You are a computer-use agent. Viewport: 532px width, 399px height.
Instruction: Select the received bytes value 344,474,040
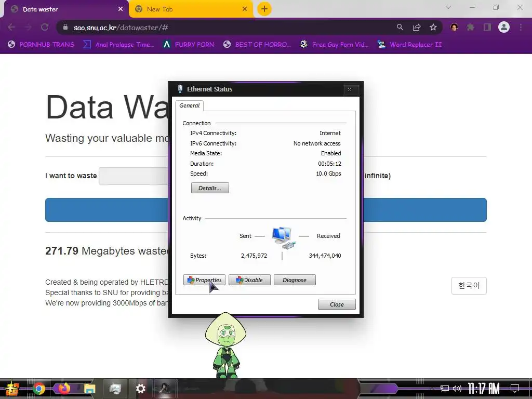(x=325, y=256)
